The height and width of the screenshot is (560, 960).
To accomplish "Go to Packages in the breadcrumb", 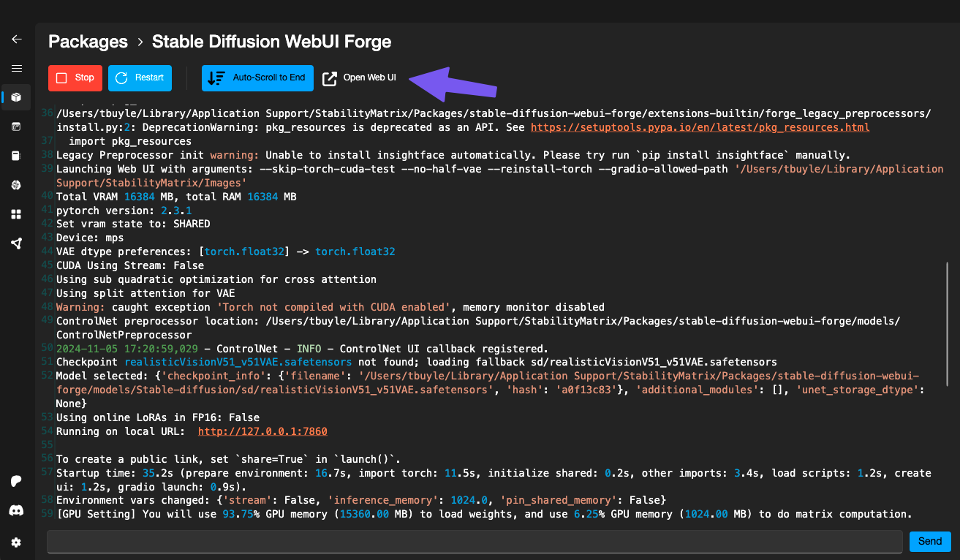I will point(88,42).
